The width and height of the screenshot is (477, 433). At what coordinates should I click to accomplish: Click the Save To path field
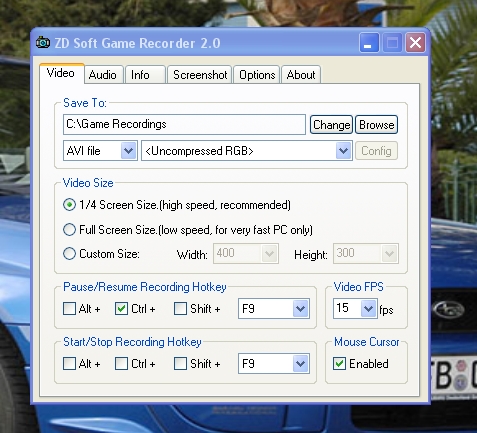coord(184,124)
